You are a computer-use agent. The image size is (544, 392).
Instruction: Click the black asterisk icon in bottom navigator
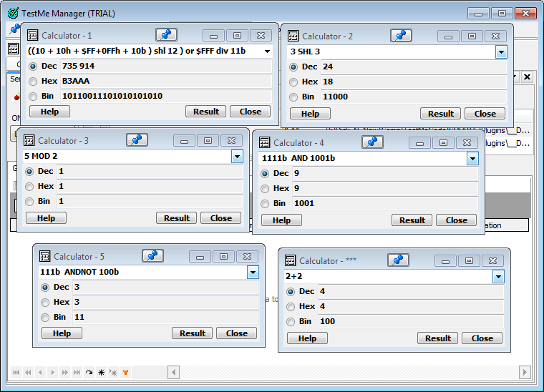click(101, 373)
